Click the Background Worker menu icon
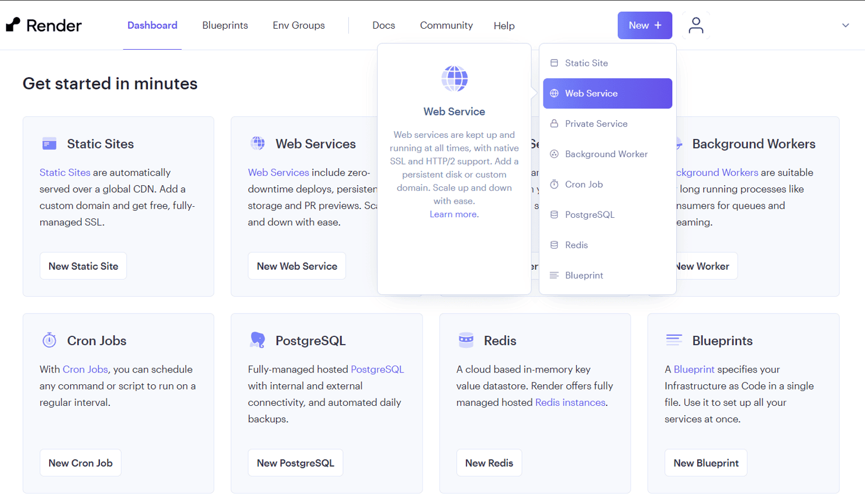This screenshot has width=865, height=504. pos(554,154)
